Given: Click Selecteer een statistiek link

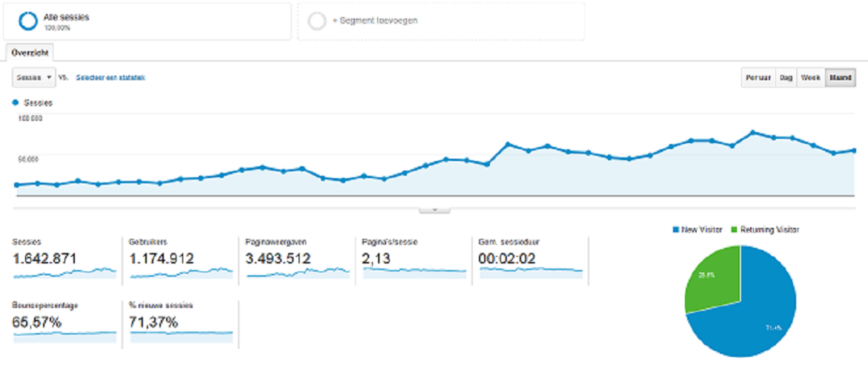Looking at the screenshot, I should (110, 78).
